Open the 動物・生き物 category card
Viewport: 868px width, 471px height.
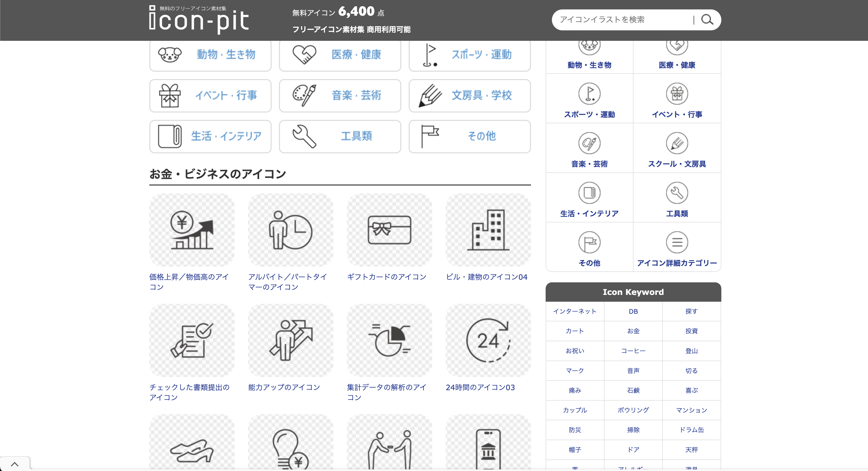coord(210,55)
